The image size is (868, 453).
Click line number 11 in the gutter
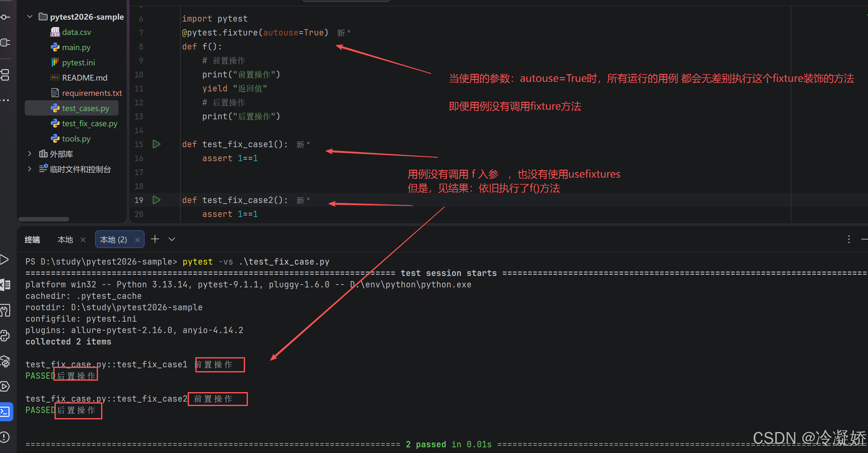(139, 89)
